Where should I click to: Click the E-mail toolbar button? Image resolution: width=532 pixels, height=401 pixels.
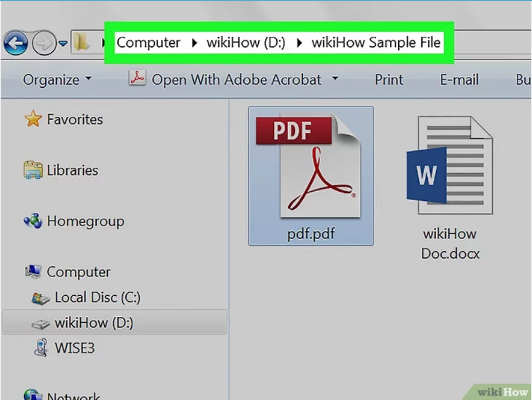[x=459, y=80]
